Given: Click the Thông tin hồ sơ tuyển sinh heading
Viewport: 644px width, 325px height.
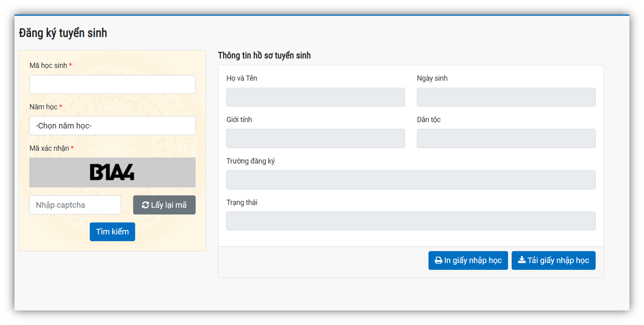Looking at the screenshot, I should pos(264,55).
